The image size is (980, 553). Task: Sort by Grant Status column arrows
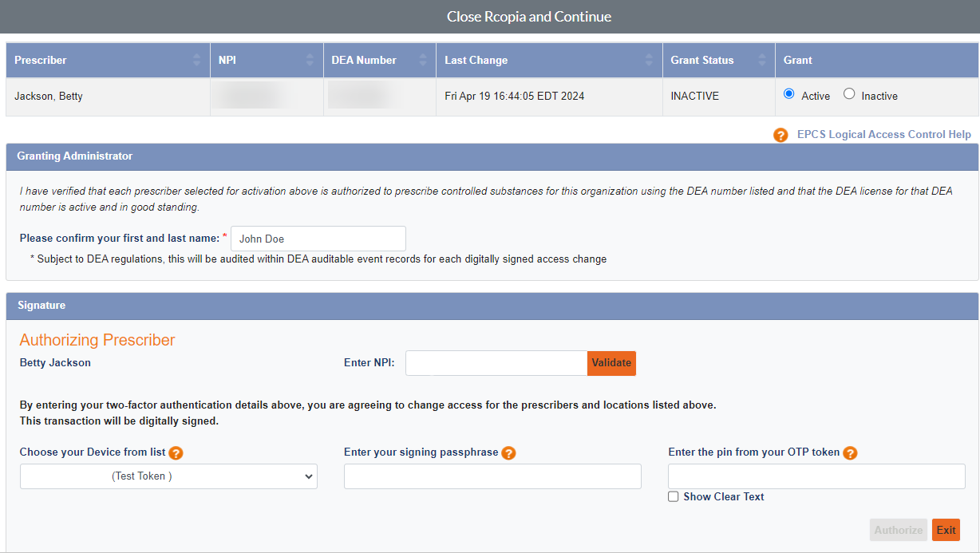pos(762,60)
